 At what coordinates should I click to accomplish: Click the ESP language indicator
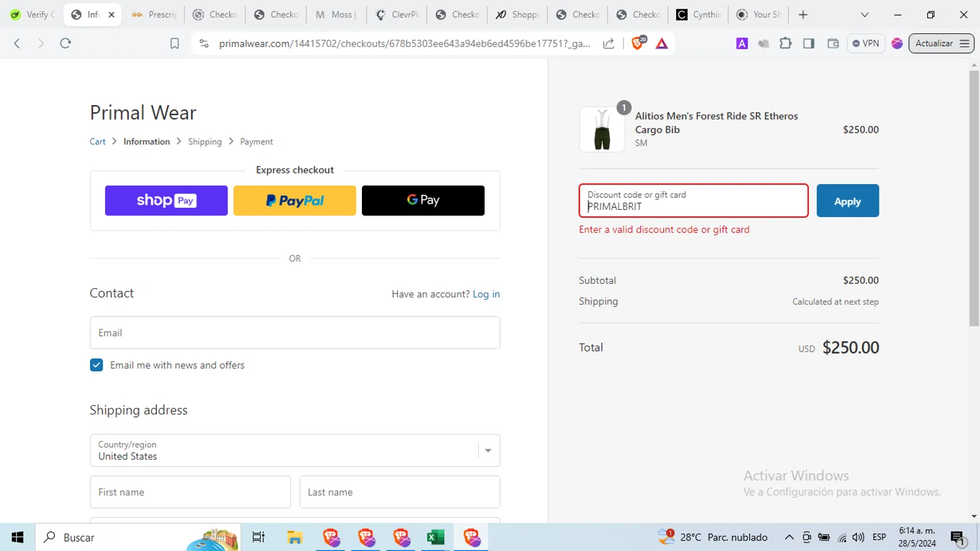click(879, 537)
